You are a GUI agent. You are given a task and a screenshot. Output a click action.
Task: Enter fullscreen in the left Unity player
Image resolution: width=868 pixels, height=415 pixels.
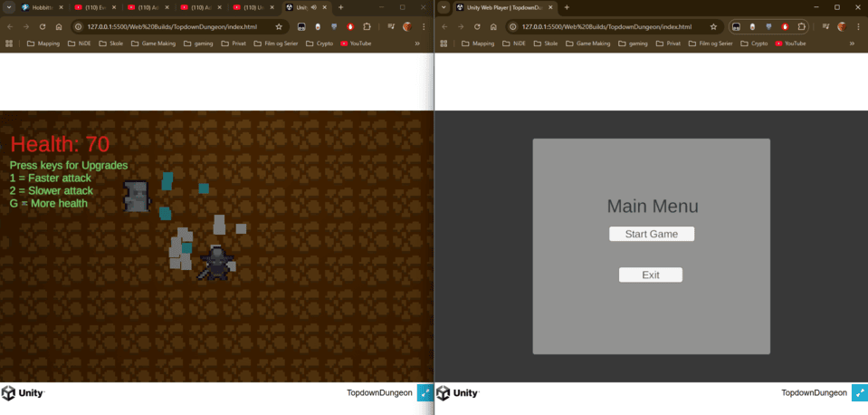point(425,393)
